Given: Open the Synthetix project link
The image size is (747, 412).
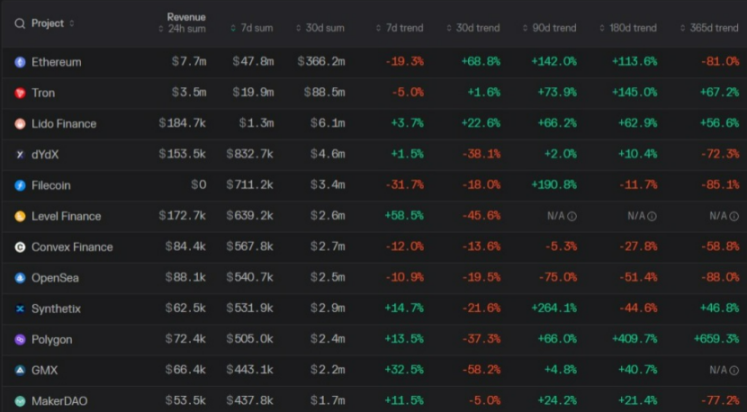Looking at the screenshot, I should [56, 309].
